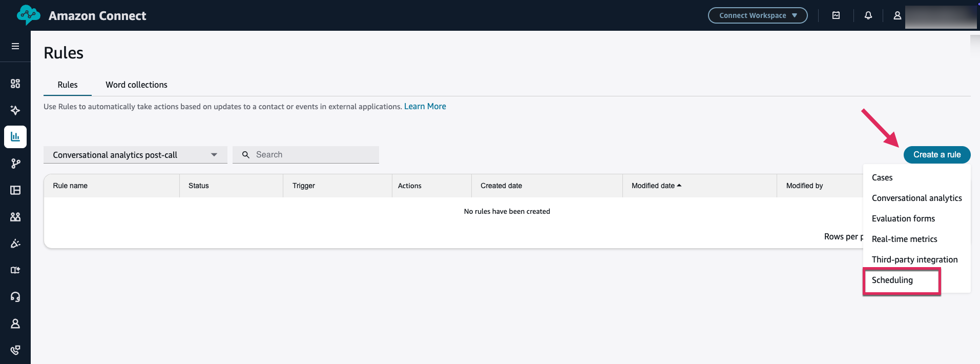Screen dimensions: 980x364
Task: Switch to the Word collections tab
Action: click(x=136, y=85)
